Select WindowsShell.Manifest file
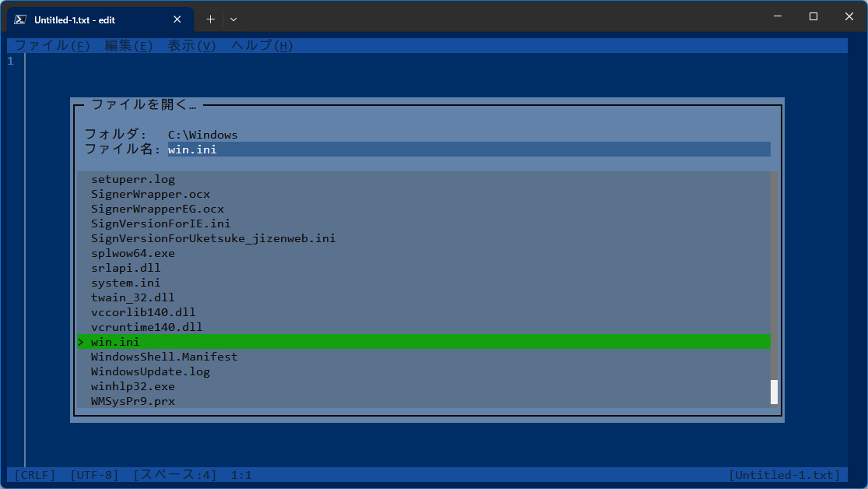The height and width of the screenshot is (489, 868). (x=424, y=357)
